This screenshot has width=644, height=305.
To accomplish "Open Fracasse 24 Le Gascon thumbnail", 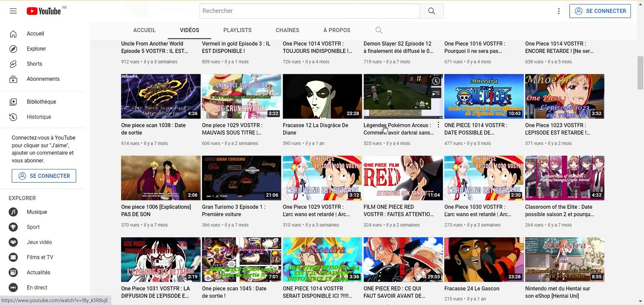I will (x=484, y=260).
